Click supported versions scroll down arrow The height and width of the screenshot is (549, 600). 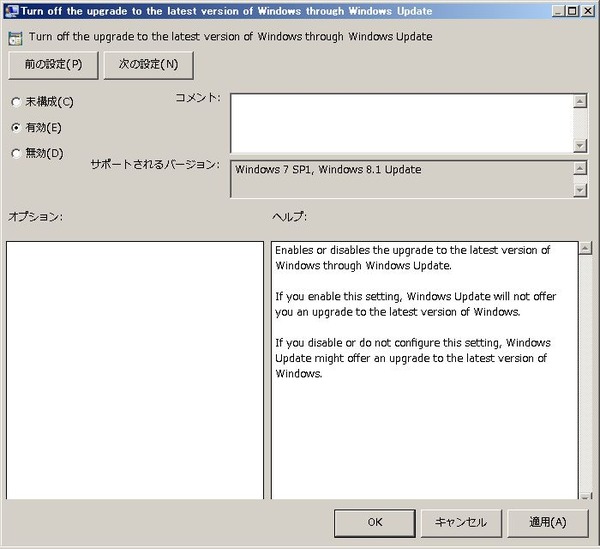click(x=580, y=190)
